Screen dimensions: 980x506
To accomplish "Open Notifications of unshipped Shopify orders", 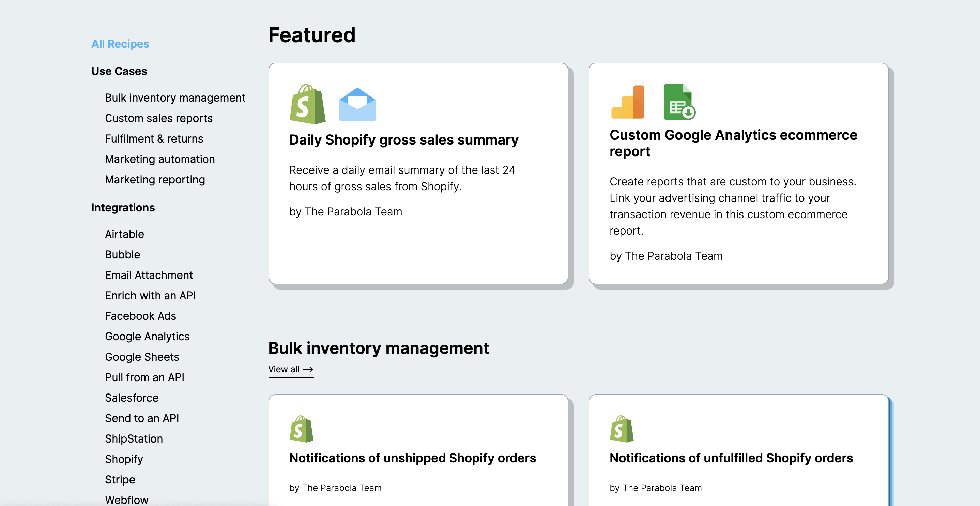I will (x=412, y=458).
